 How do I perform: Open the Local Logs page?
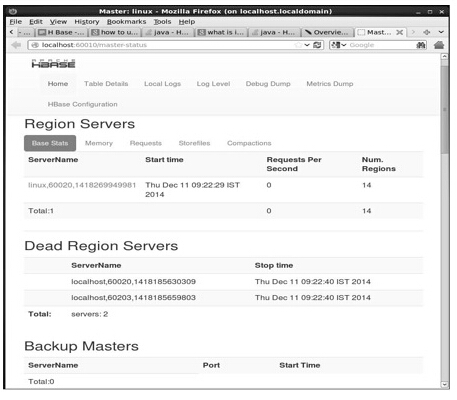tap(162, 84)
